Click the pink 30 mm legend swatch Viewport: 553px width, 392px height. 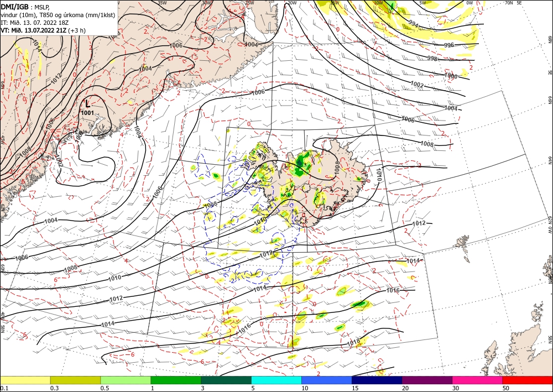click(478, 380)
